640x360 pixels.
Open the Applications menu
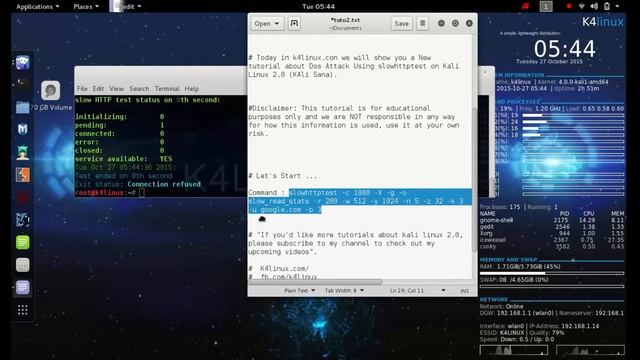point(38,7)
